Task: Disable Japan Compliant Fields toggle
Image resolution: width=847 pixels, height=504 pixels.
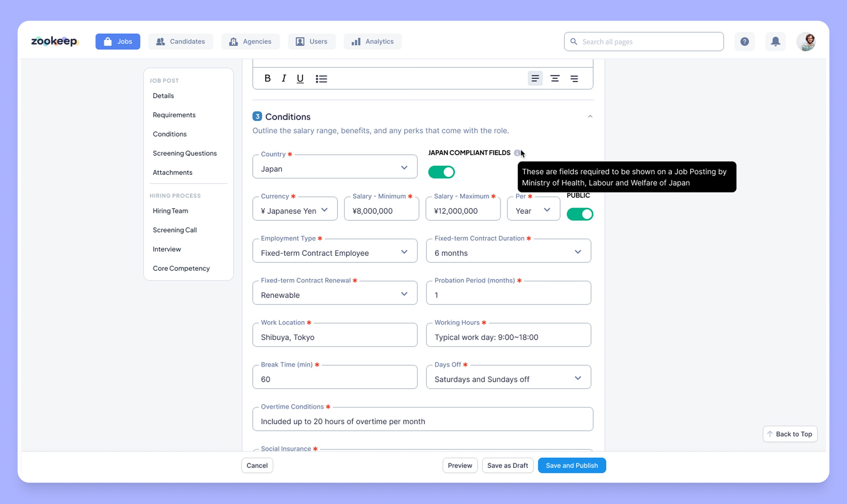Action: (x=441, y=172)
